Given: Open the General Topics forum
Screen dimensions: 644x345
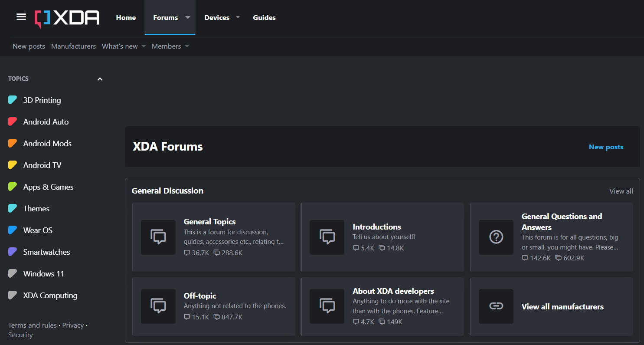Looking at the screenshot, I should pos(209,222).
